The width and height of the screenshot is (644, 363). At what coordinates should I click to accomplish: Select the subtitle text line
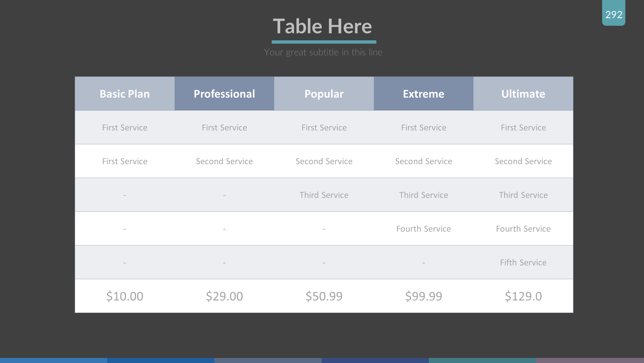tap(323, 52)
